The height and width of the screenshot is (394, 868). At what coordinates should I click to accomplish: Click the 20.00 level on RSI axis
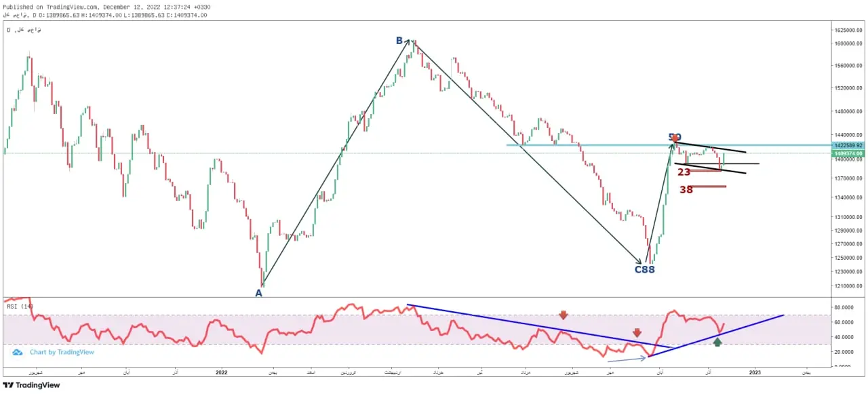(x=844, y=352)
